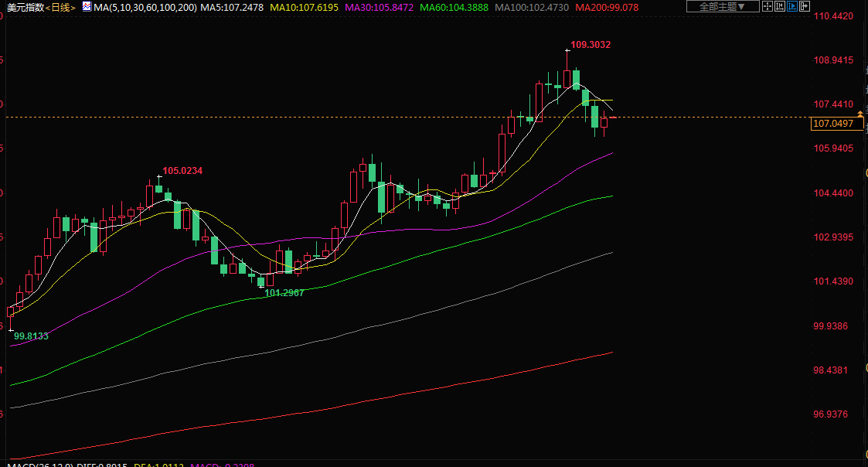This screenshot has height=467, width=868.
Task: Click the 109.3032 high price marker
Action: 591,45
